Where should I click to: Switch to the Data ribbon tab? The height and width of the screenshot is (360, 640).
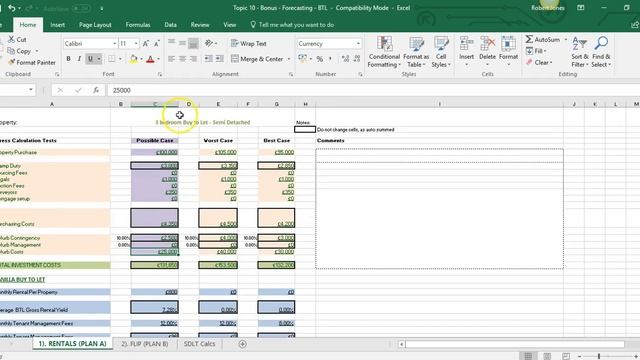coord(171,25)
